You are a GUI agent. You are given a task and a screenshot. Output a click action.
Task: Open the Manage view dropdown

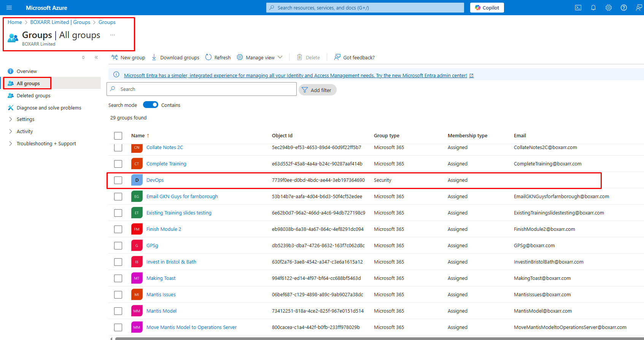coord(260,57)
